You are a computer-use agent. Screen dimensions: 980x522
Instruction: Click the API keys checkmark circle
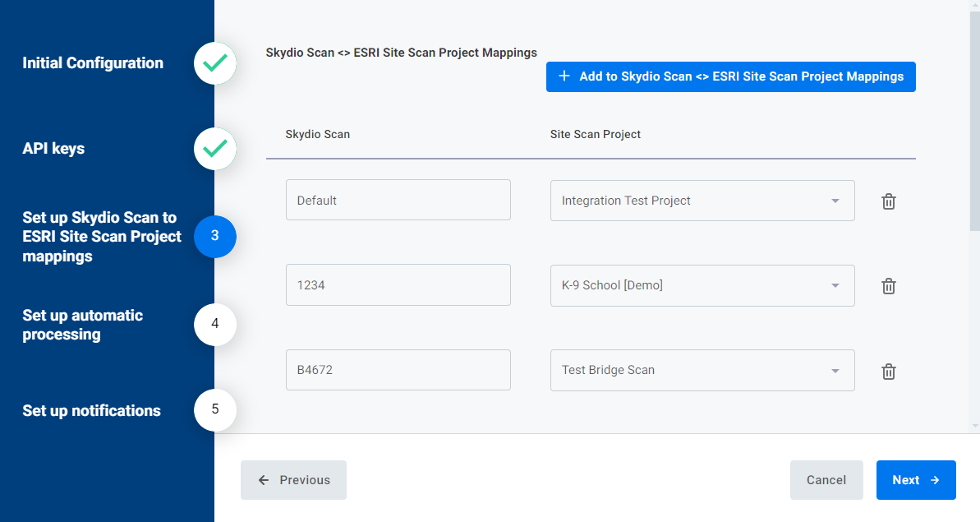coord(215,149)
